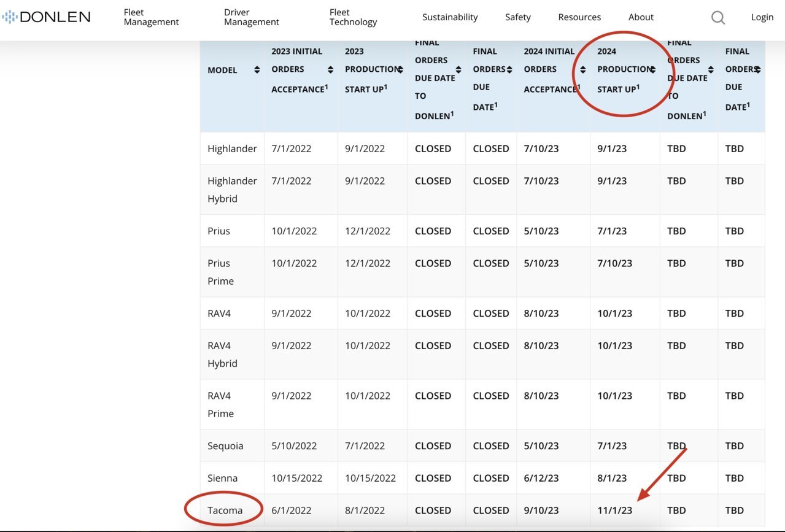
Task: Click Sienna's 8/1/23 date
Action: [x=612, y=478]
